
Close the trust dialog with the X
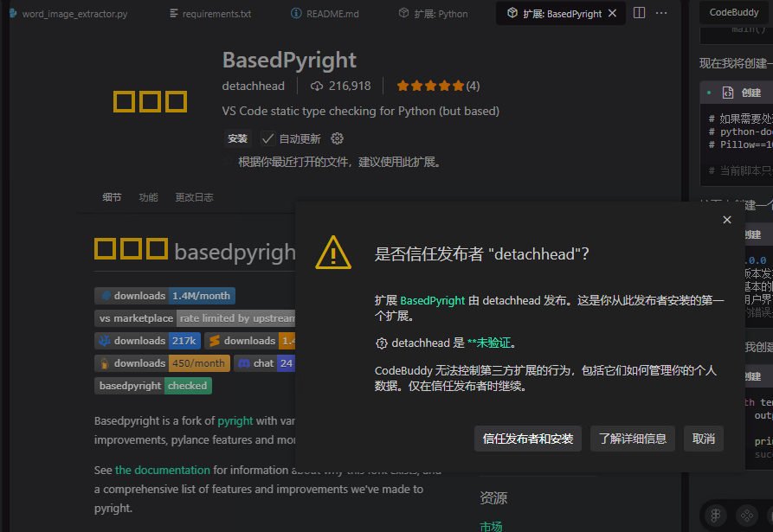pyautogui.click(x=726, y=220)
